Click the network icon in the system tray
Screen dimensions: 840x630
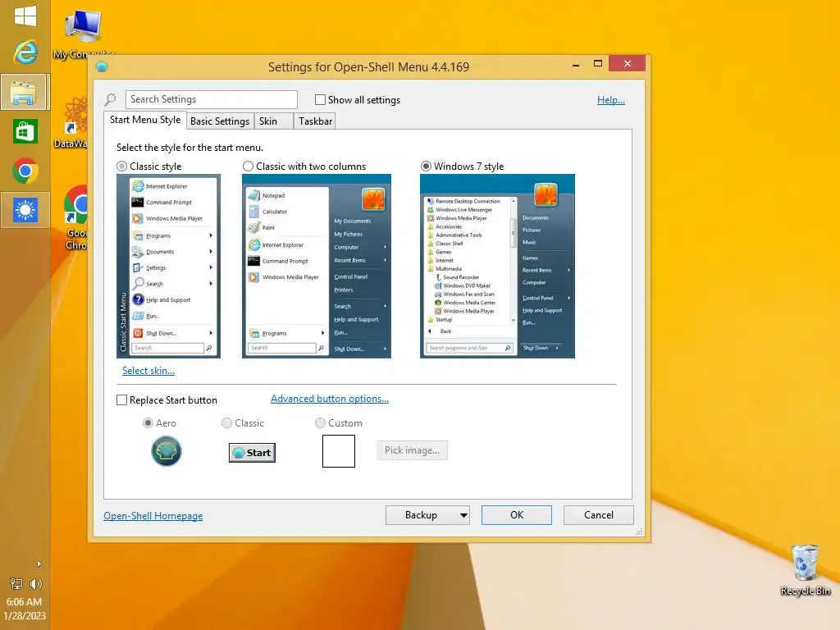coord(16,583)
